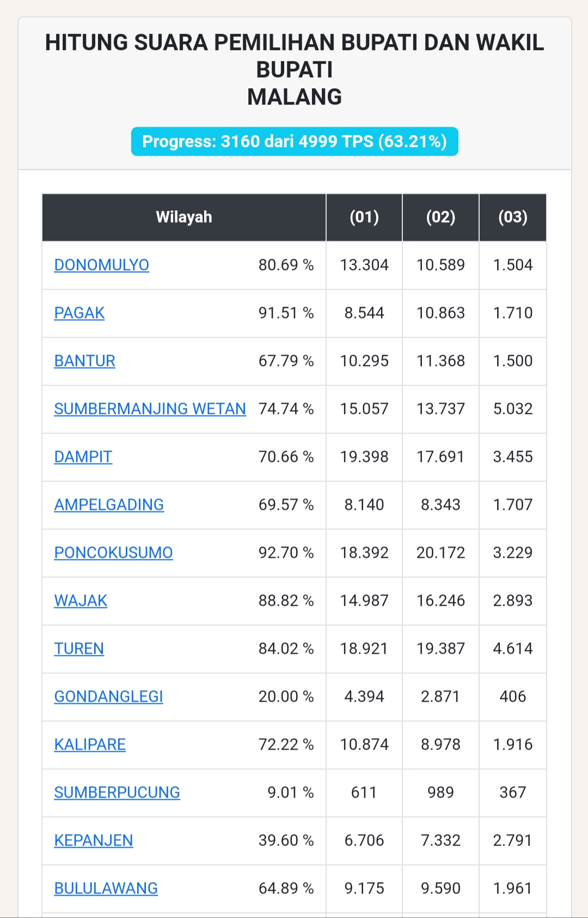Open the DONOMULYO region details
588x918 pixels.
coord(101,265)
